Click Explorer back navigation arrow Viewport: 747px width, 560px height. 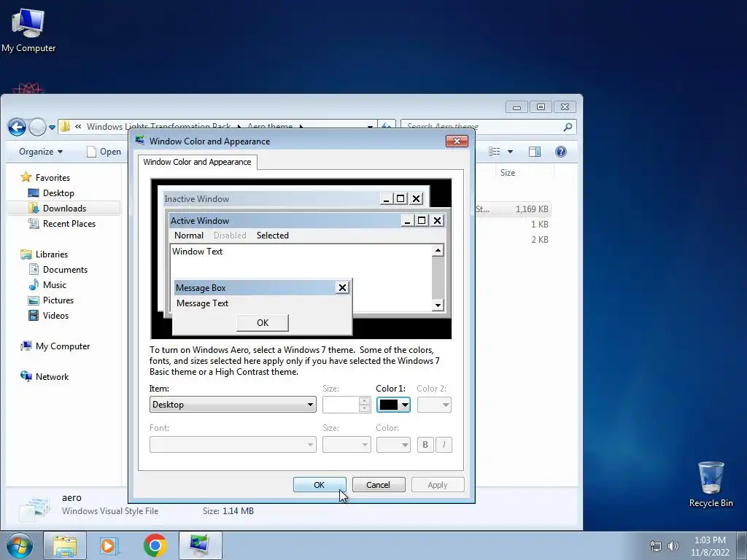pyautogui.click(x=18, y=127)
